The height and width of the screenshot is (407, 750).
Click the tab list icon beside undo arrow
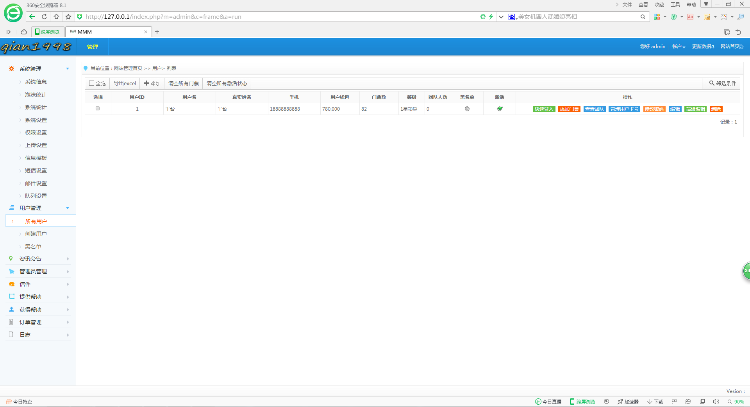[727, 32]
